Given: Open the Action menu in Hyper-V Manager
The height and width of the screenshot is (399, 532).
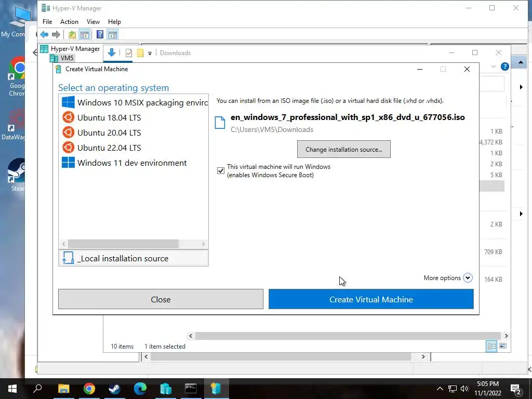Looking at the screenshot, I should [x=69, y=22].
